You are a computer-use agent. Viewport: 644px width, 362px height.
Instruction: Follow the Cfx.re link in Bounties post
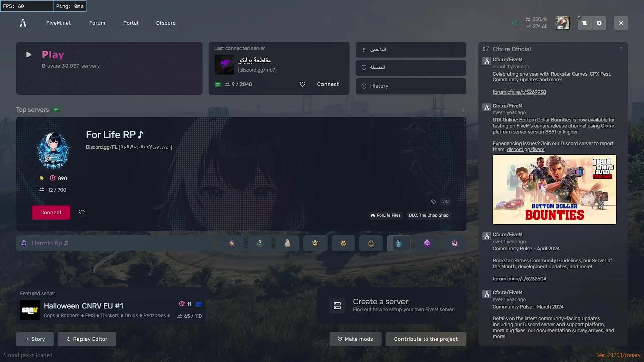tap(607, 126)
